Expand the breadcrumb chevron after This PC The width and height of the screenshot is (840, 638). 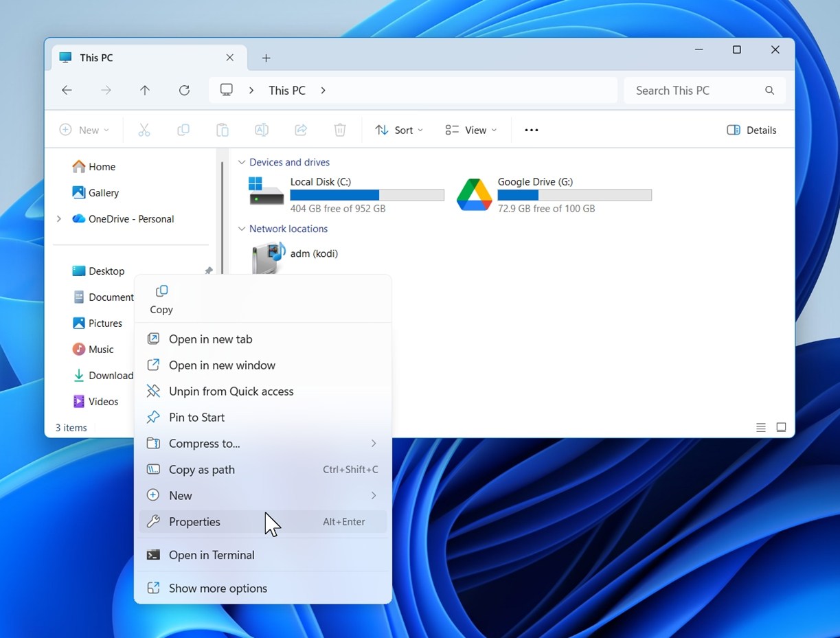click(323, 90)
